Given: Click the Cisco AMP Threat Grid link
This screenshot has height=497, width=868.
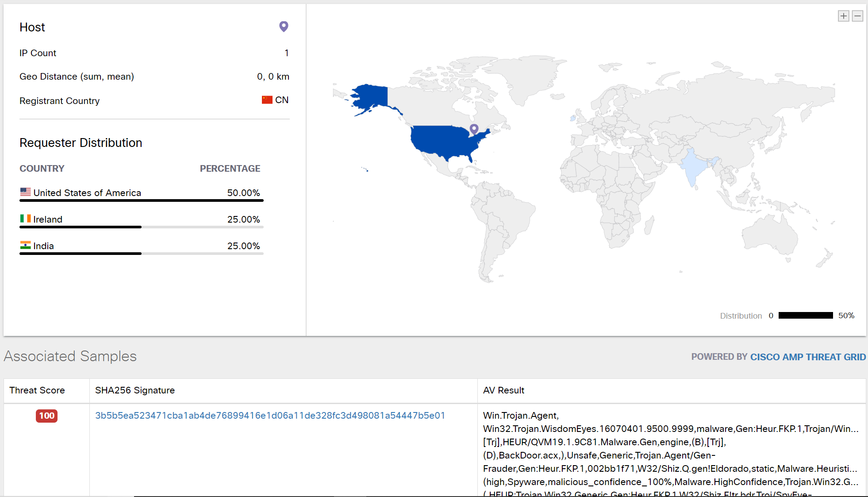Looking at the screenshot, I should [x=807, y=357].
